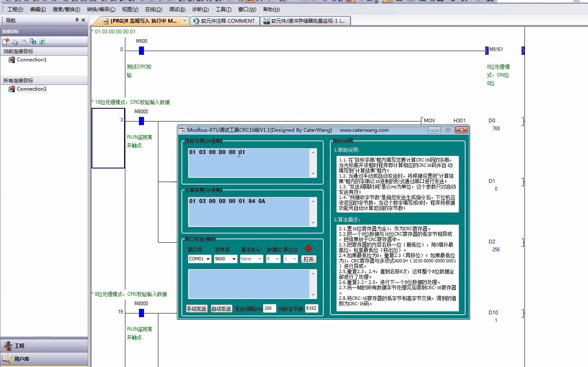Viewport: 588px width, 367px height.
Task: Click the 自动发送 auto send button
Action: [x=221, y=309]
